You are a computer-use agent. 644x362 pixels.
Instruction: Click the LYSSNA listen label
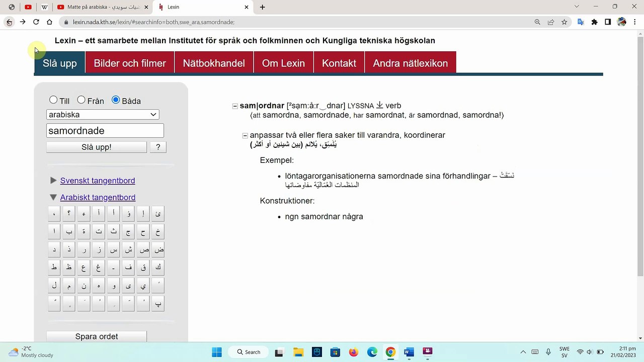pos(361,106)
